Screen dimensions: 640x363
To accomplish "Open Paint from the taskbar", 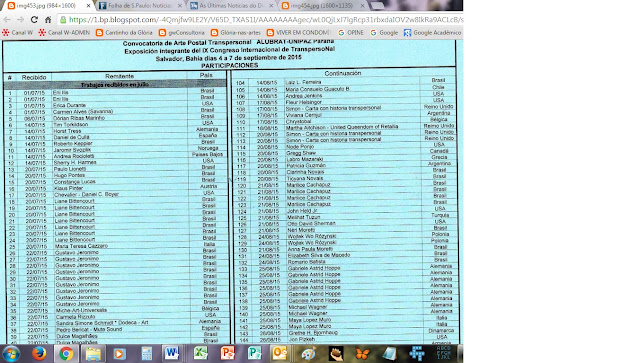I will pos(309,354).
